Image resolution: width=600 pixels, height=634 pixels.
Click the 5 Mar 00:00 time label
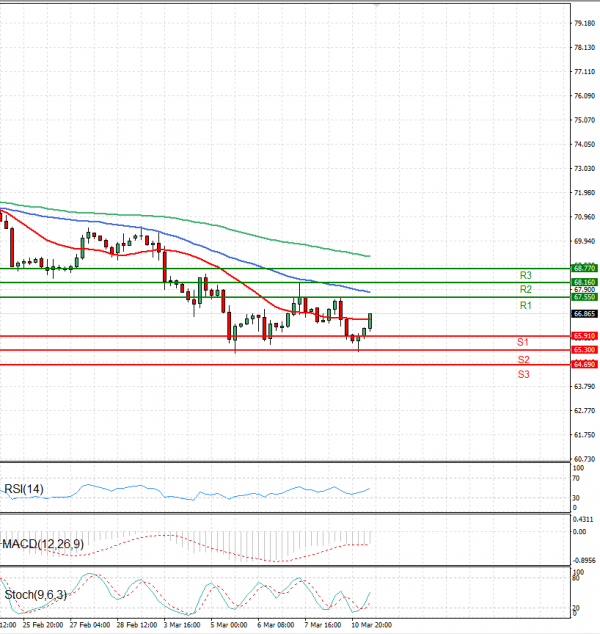229,626
